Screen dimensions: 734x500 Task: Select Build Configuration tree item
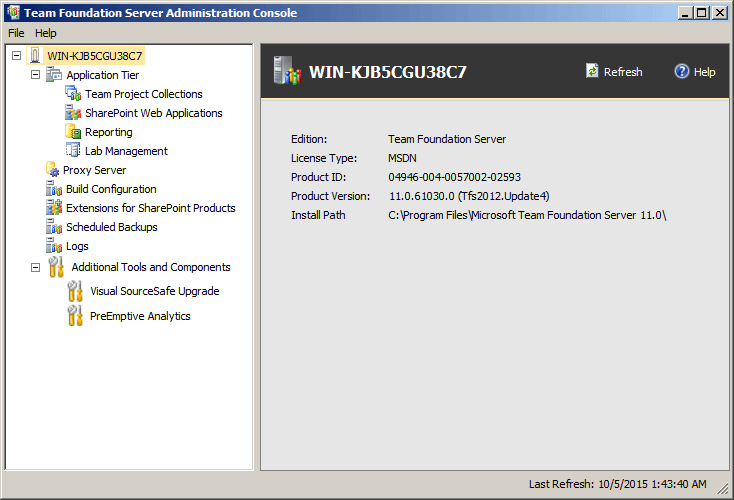[x=111, y=189]
